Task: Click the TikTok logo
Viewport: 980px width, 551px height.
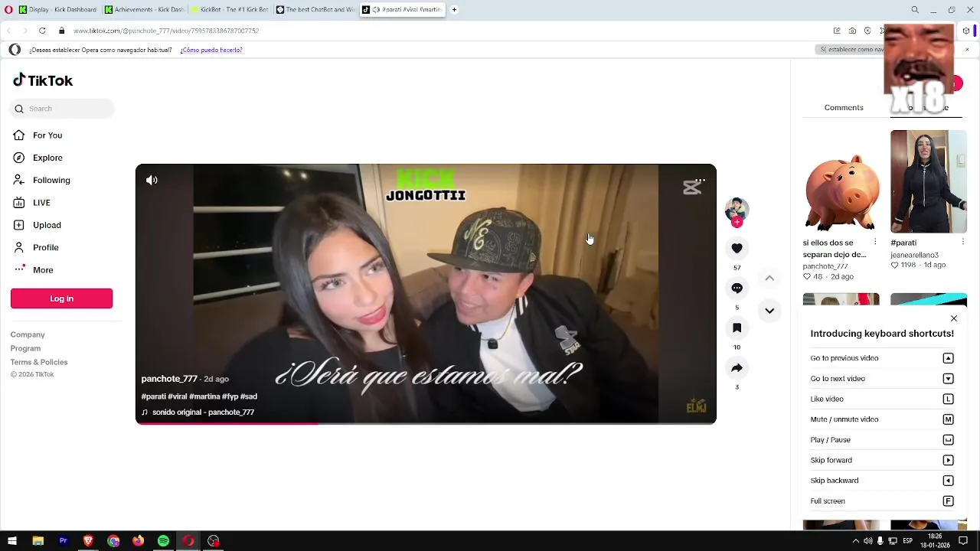Action: pyautogui.click(x=43, y=80)
